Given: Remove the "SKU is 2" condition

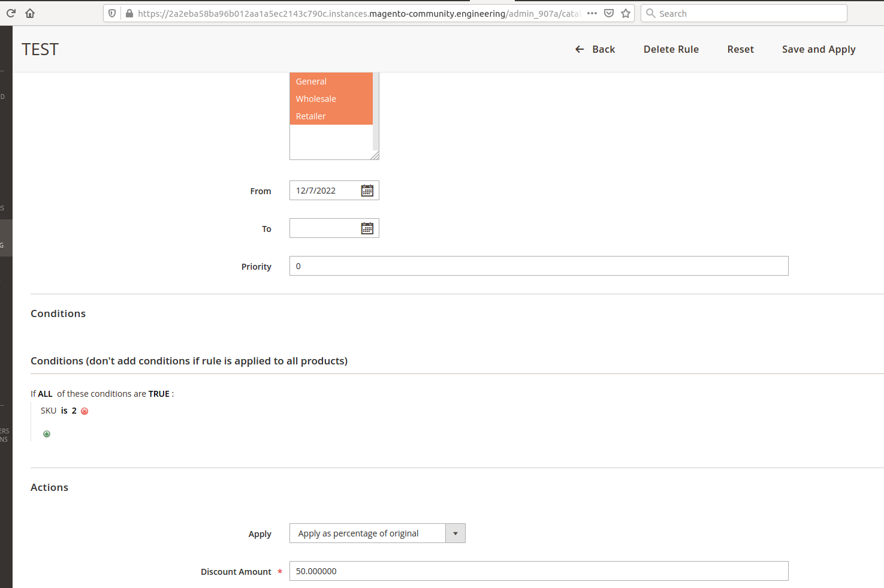Looking at the screenshot, I should 85,411.
